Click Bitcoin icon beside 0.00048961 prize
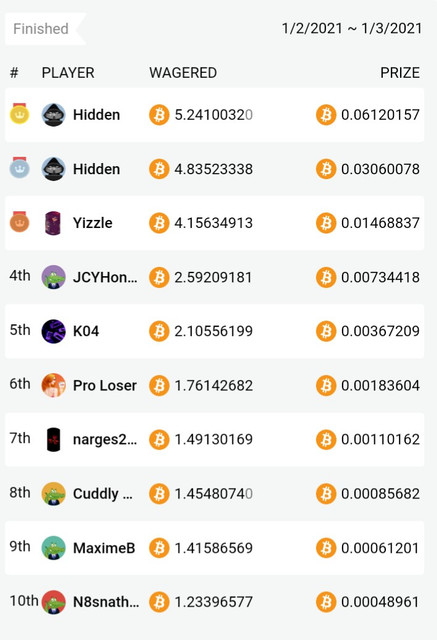Image resolution: width=437 pixels, height=640 pixels. 326,602
